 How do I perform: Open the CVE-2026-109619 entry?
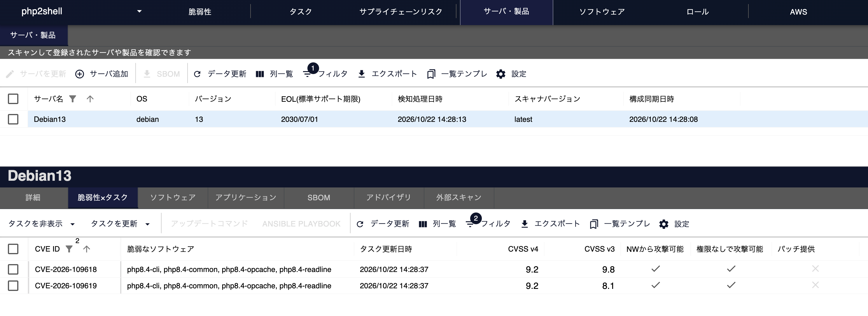point(66,286)
